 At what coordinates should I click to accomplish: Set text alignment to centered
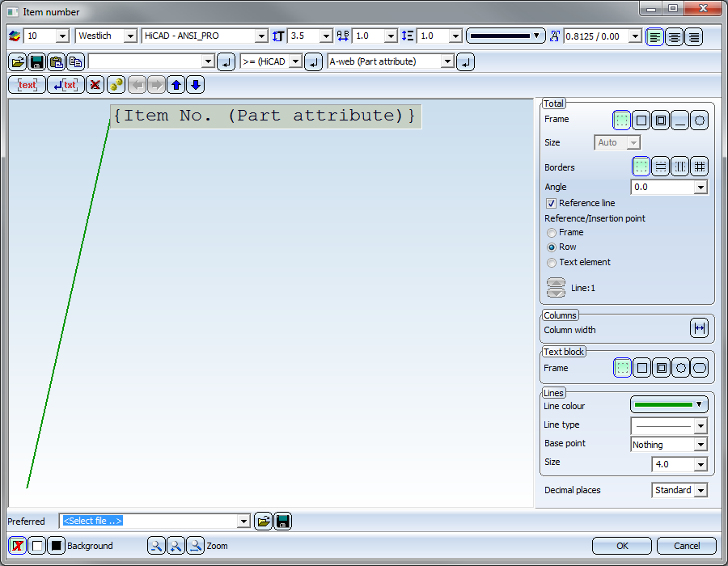674,36
